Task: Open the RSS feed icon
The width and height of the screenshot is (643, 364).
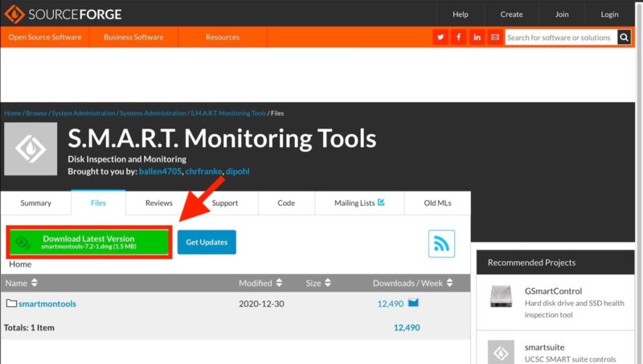Action: pos(441,244)
